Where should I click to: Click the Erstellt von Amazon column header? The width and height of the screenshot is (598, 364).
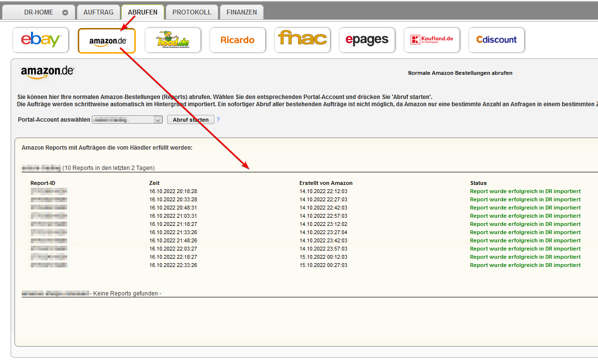coord(326,183)
